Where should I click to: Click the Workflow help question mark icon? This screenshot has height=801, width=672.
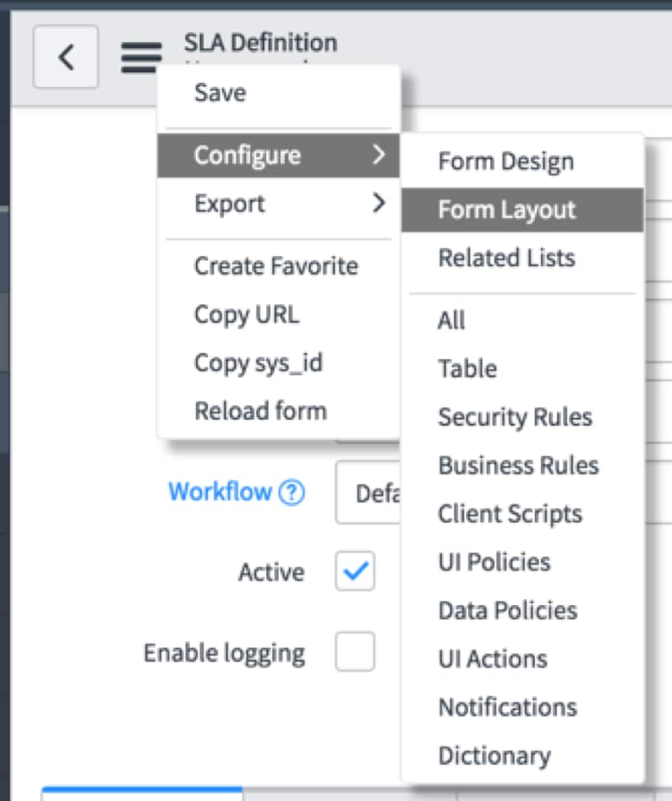point(291,492)
